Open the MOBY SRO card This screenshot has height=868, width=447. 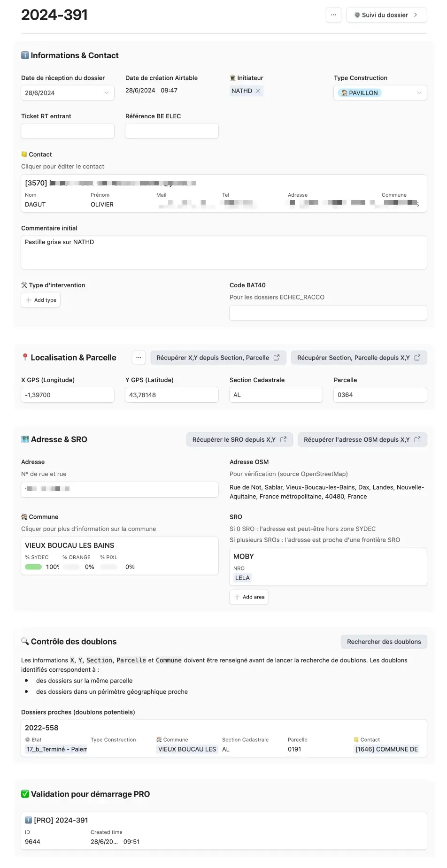pos(328,567)
